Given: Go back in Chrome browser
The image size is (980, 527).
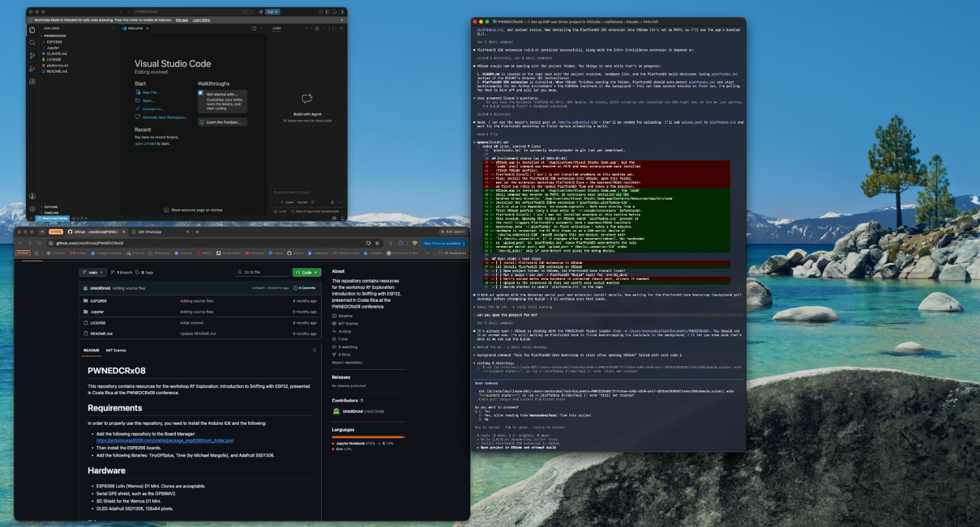Looking at the screenshot, I should coord(20,243).
